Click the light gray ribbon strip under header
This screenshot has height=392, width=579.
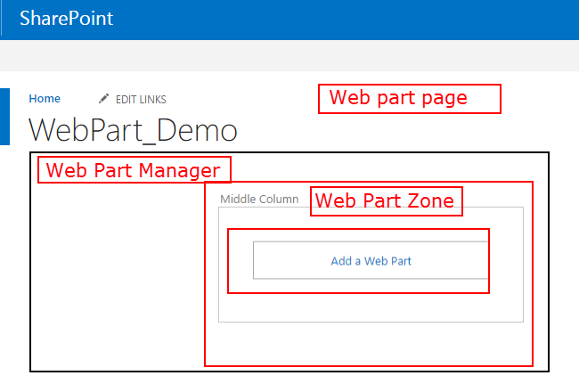[x=289, y=53]
